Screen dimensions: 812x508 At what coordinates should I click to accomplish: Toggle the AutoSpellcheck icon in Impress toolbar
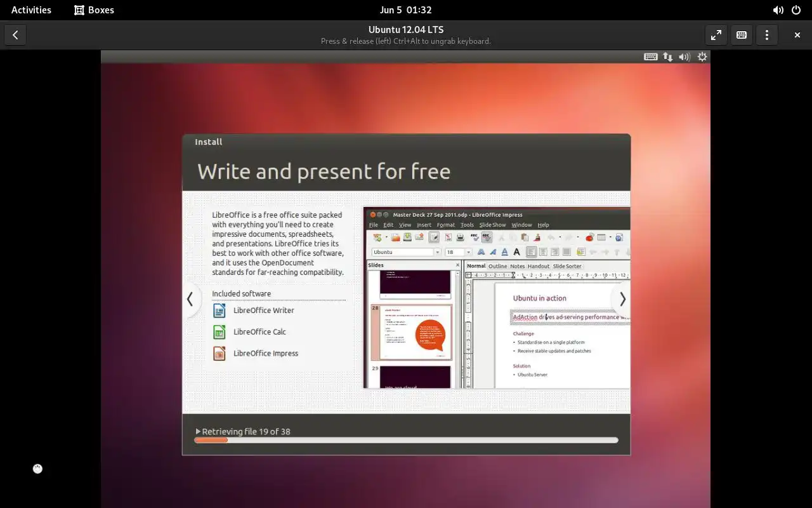point(487,237)
